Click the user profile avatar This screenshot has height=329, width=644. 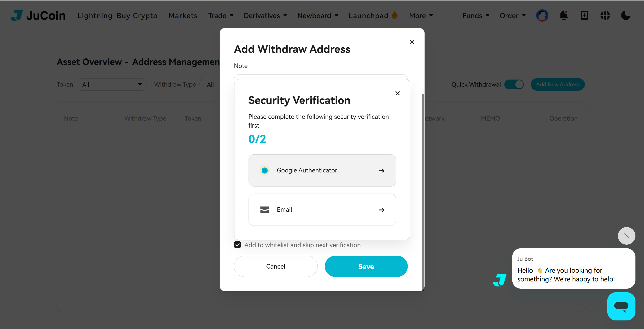pyautogui.click(x=542, y=15)
